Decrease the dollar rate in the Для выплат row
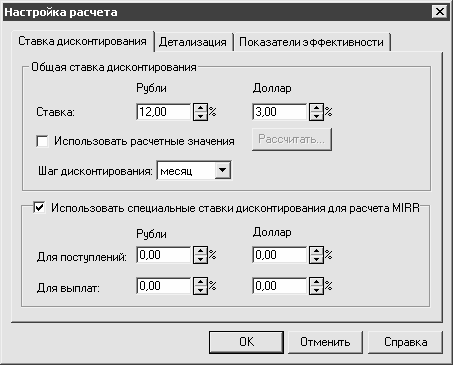453x365 pixels. pos(316,290)
